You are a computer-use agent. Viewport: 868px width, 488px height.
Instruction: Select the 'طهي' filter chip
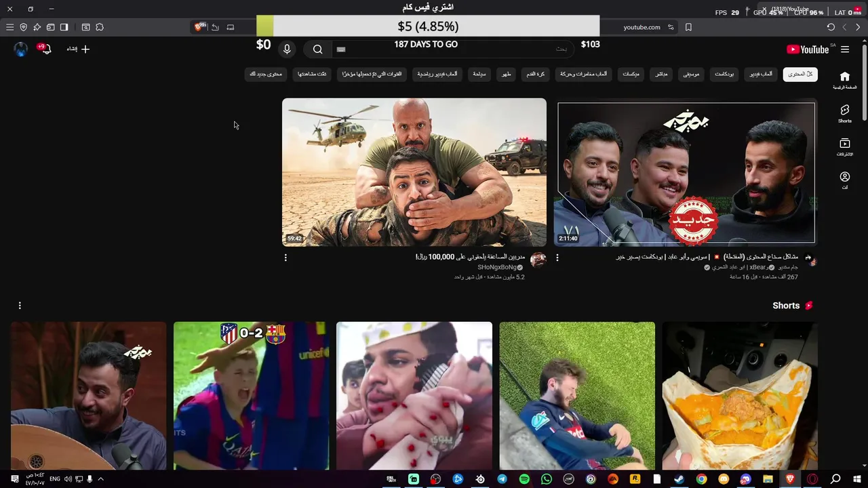pos(506,74)
